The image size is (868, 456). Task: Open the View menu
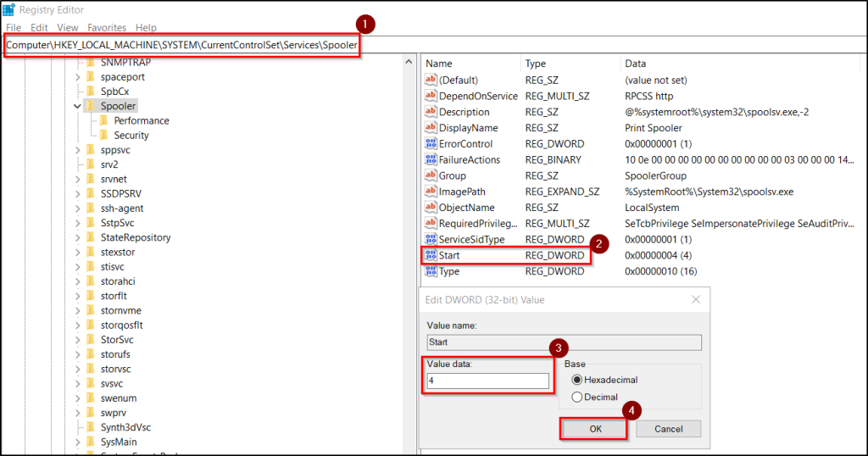[x=68, y=27]
